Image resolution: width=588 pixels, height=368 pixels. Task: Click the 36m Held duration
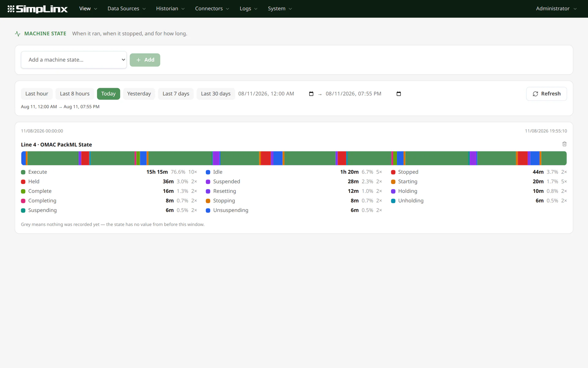168,182
